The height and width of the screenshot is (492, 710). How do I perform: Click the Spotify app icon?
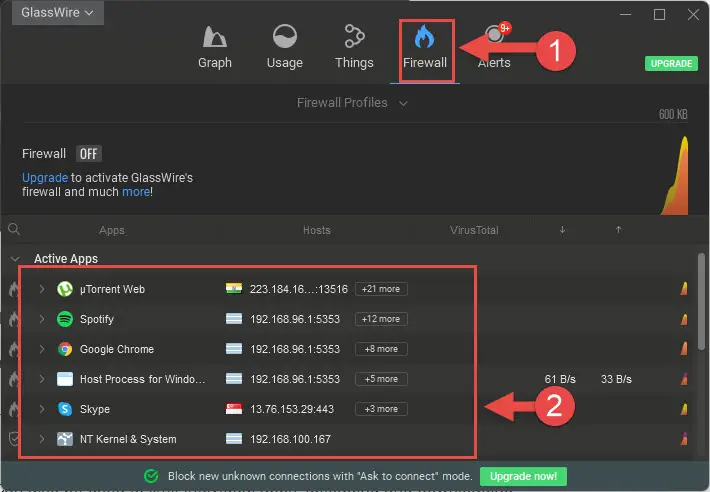(65, 319)
